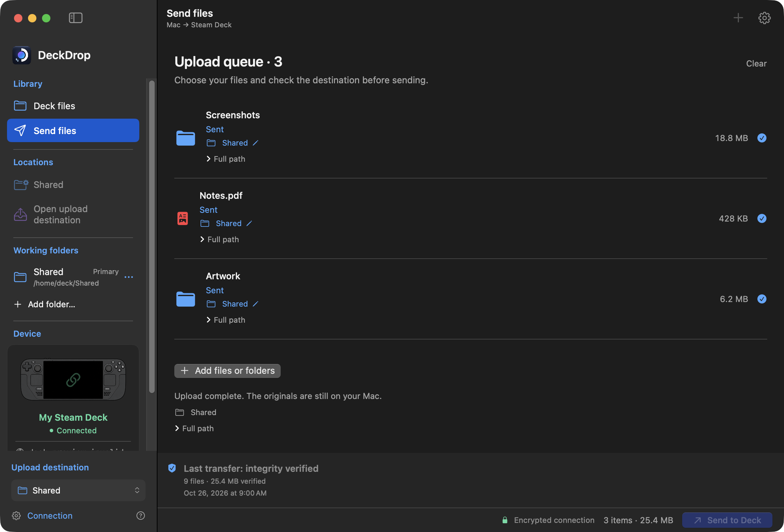This screenshot has width=784, height=532.
Task: Click Shared destination link under Artwork
Action: [x=235, y=304]
